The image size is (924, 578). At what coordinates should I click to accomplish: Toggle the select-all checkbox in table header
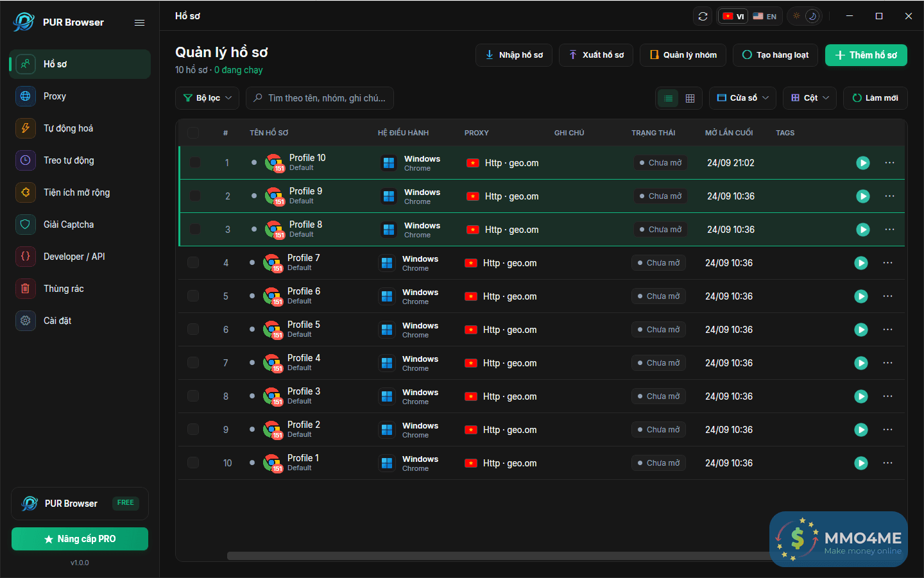193,133
